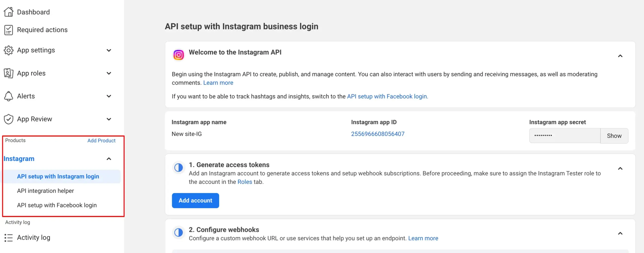Open the Instagram product menu
Viewport: 644px width, 253px height.
point(19,159)
